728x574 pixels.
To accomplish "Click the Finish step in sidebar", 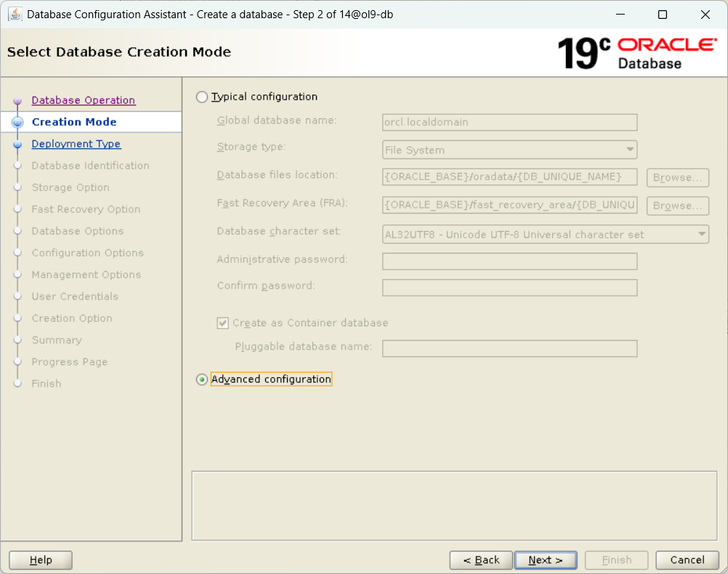I will (46, 384).
